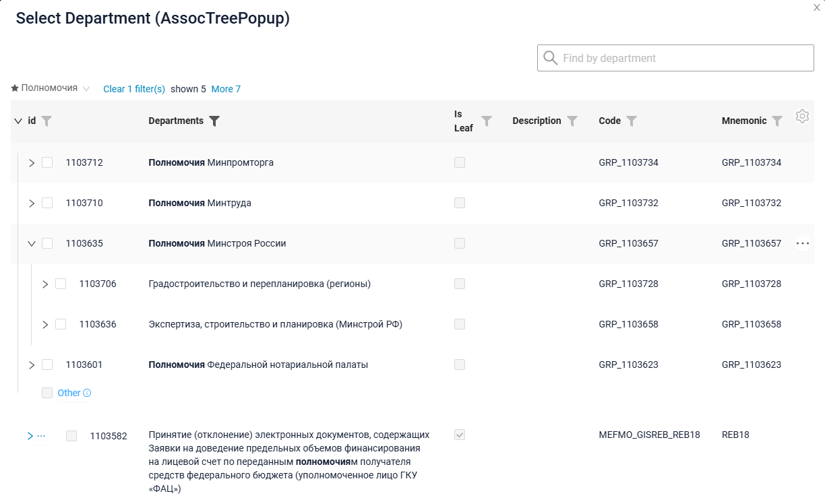Open the Description column filter icon
The image size is (825, 504).
click(x=572, y=121)
